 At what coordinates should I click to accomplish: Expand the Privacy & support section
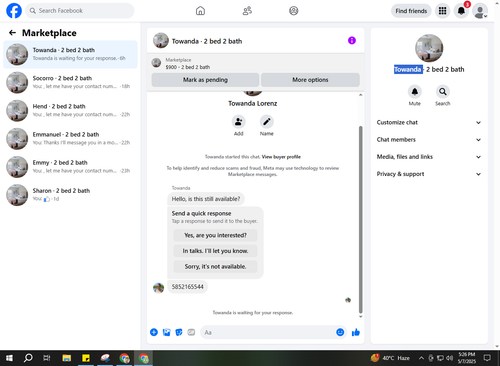pos(429,174)
